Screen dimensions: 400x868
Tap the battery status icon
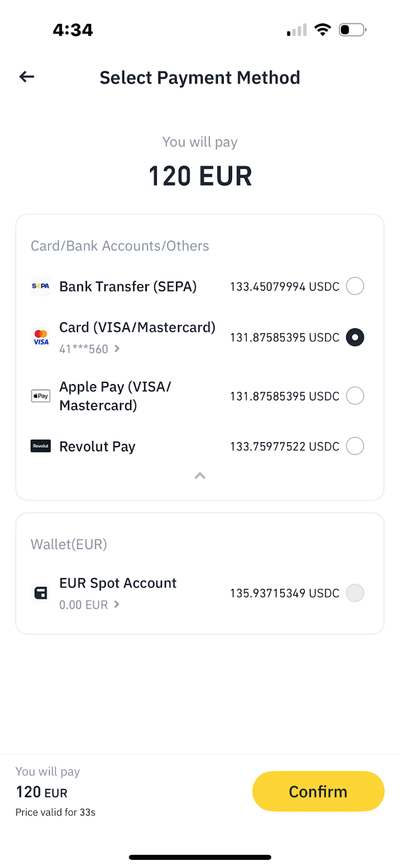tap(352, 30)
